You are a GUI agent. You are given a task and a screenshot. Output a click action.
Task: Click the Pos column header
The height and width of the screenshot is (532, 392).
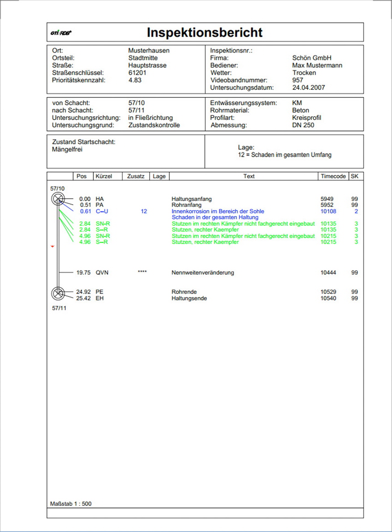[82, 176]
